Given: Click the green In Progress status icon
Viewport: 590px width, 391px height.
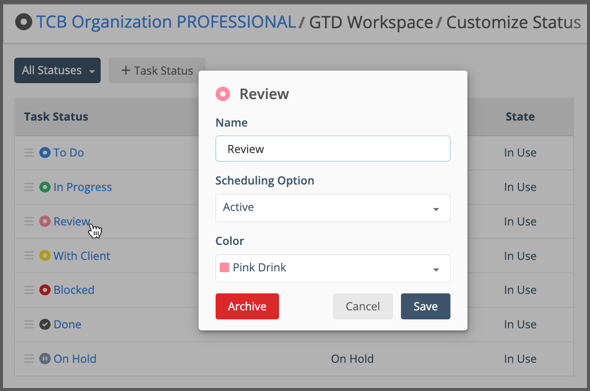Looking at the screenshot, I should [45, 187].
